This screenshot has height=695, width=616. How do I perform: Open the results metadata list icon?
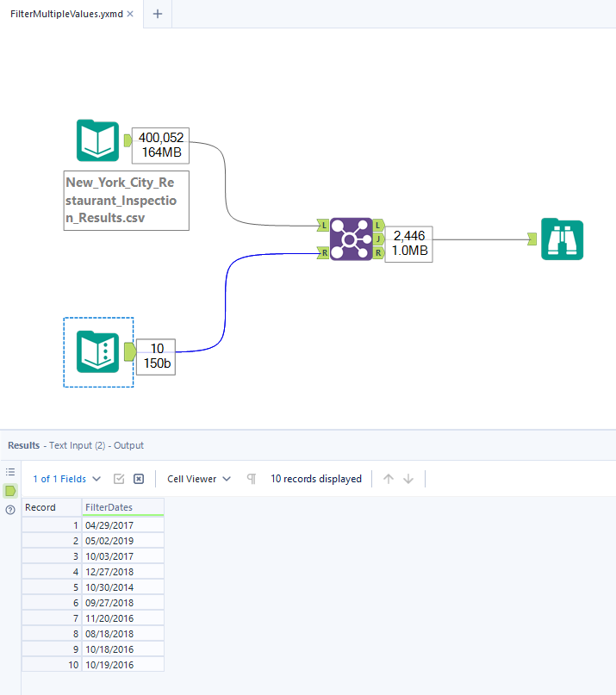[10, 472]
